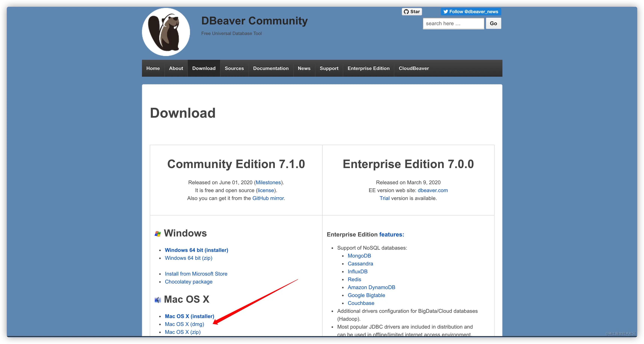Click the Go search button
This screenshot has width=644, height=344.
(x=493, y=23)
